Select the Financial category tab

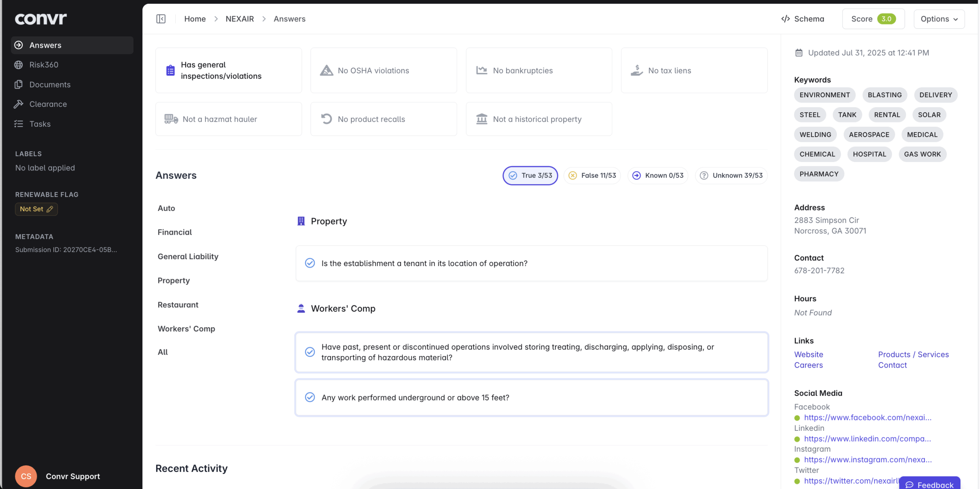click(175, 232)
